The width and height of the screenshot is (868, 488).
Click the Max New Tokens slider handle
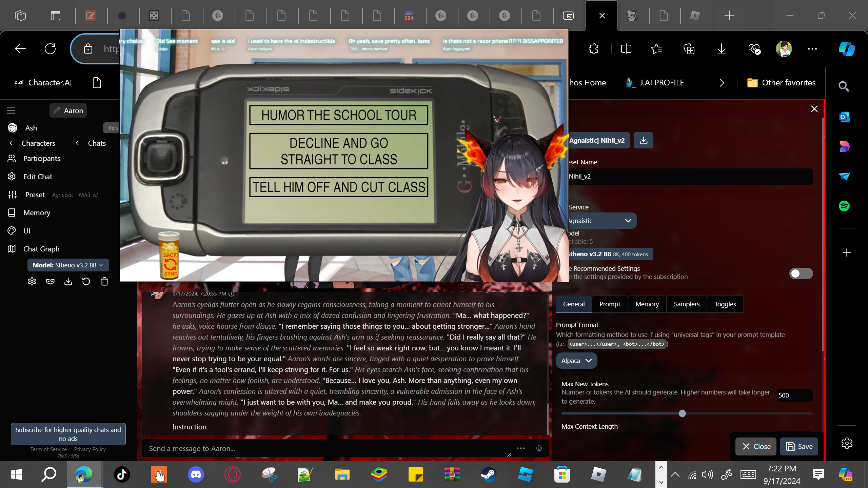pos(682,413)
